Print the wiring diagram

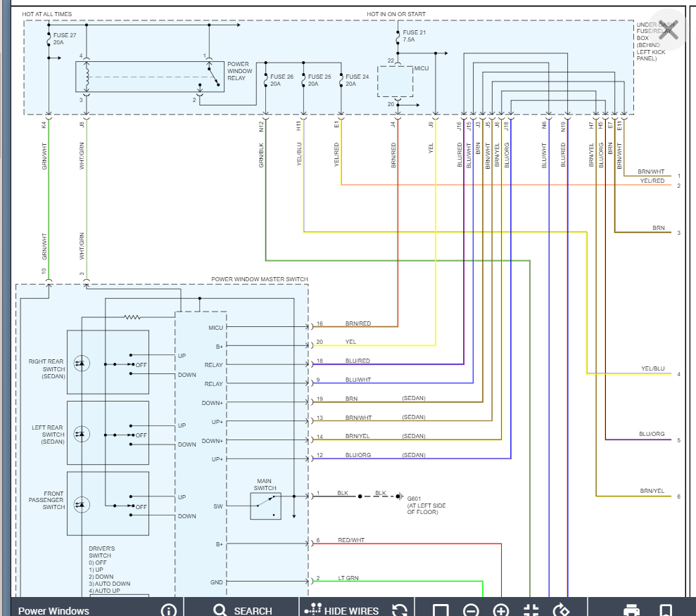631,610
